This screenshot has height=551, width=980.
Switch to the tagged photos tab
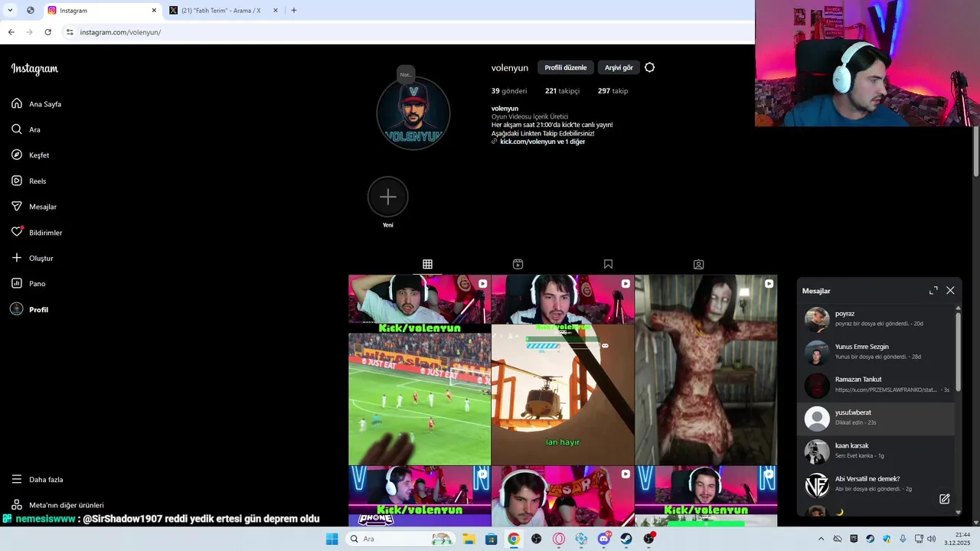(698, 264)
